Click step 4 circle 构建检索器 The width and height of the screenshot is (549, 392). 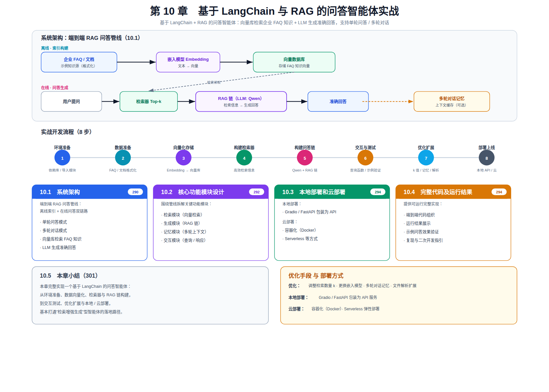tap(244, 158)
